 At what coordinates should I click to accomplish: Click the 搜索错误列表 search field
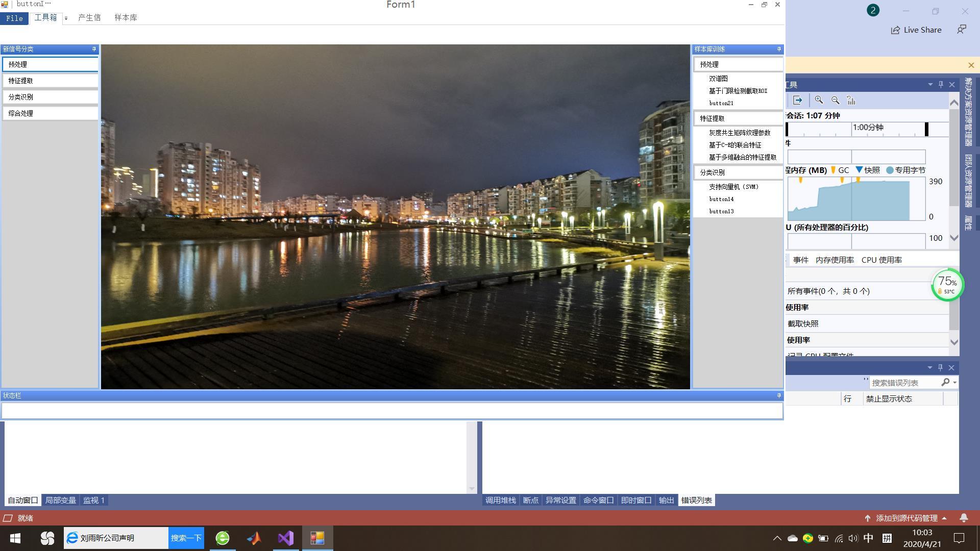point(904,383)
